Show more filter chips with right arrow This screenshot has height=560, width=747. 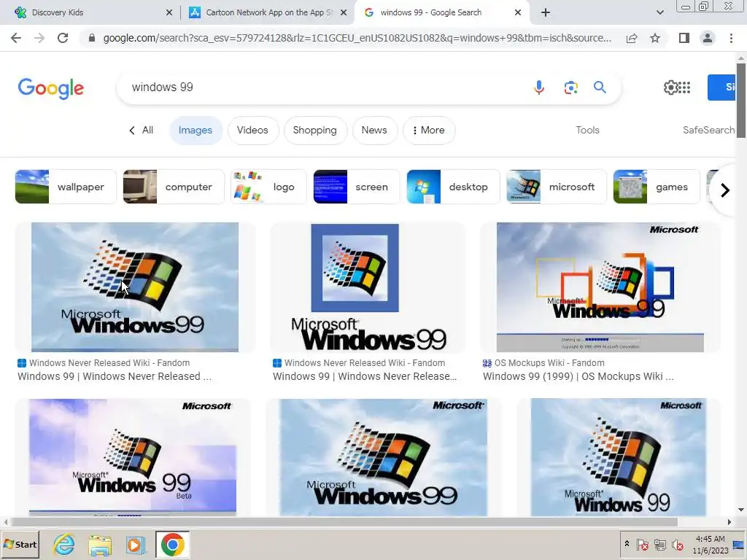(x=724, y=190)
